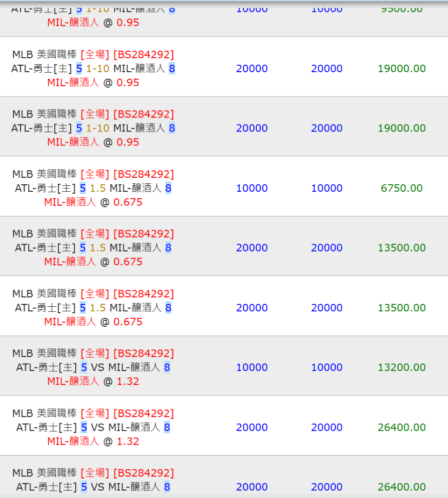Select 19000.00 payout in the gray row

(x=401, y=128)
